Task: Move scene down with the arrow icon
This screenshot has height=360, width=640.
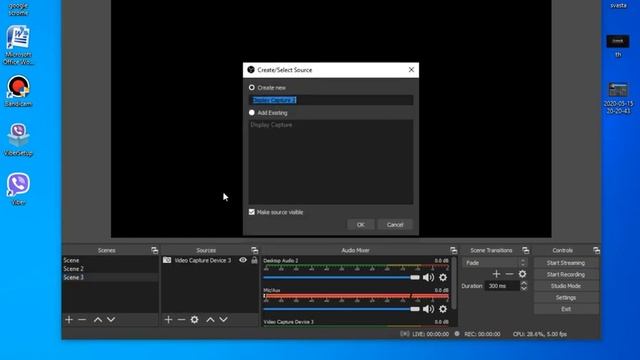Action: coord(111,320)
